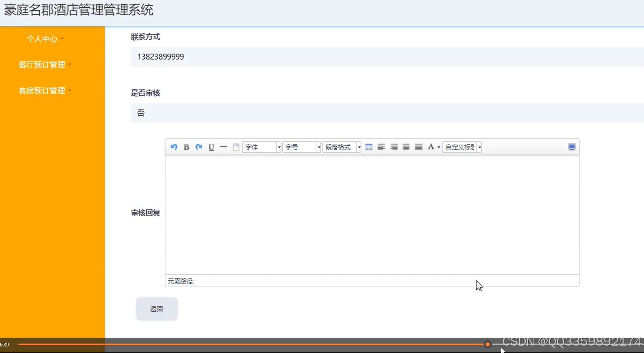Screen dimensions: 644x353
Task: Click the 联系方式 label
Action: (x=145, y=37)
